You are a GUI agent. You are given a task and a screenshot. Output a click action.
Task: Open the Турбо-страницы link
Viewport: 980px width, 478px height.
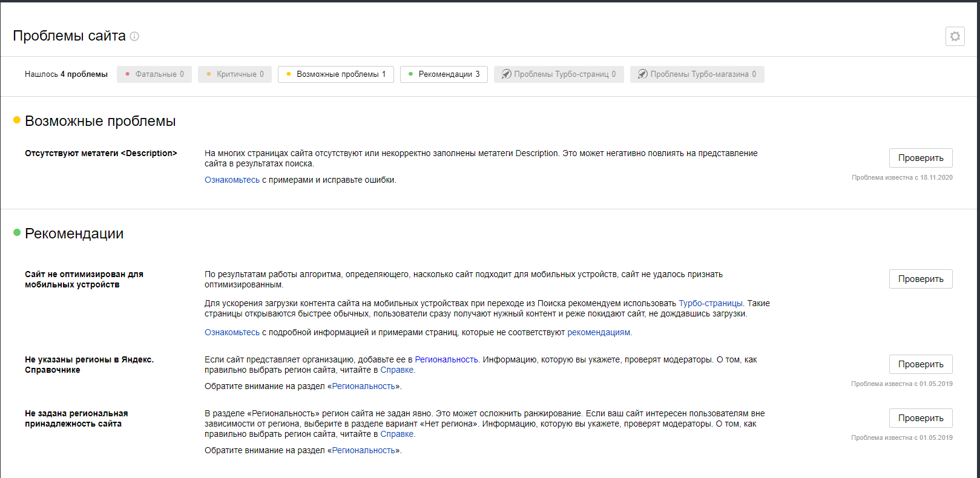tap(711, 303)
